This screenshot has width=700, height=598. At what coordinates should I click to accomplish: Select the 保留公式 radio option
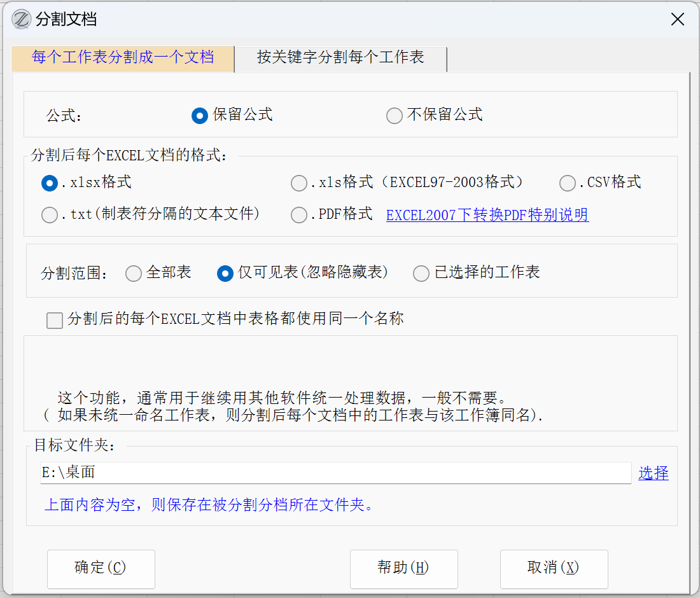pyautogui.click(x=200, y=115)
